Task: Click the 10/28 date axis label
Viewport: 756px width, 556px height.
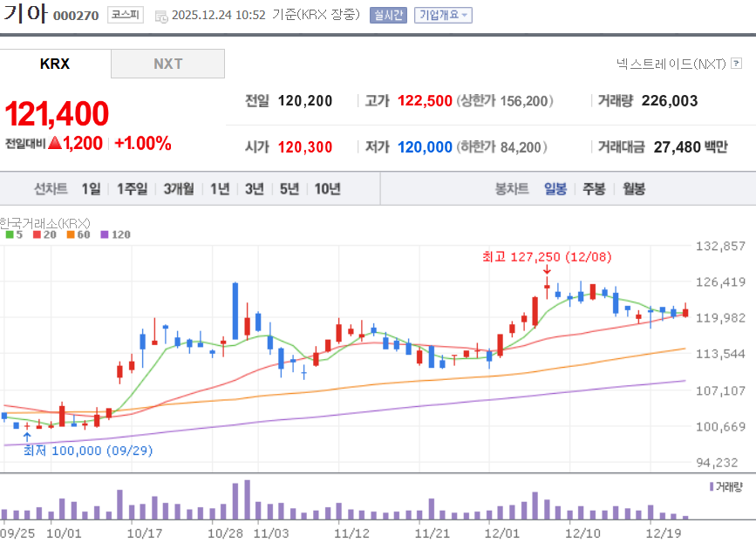Action: pos(225,533)
